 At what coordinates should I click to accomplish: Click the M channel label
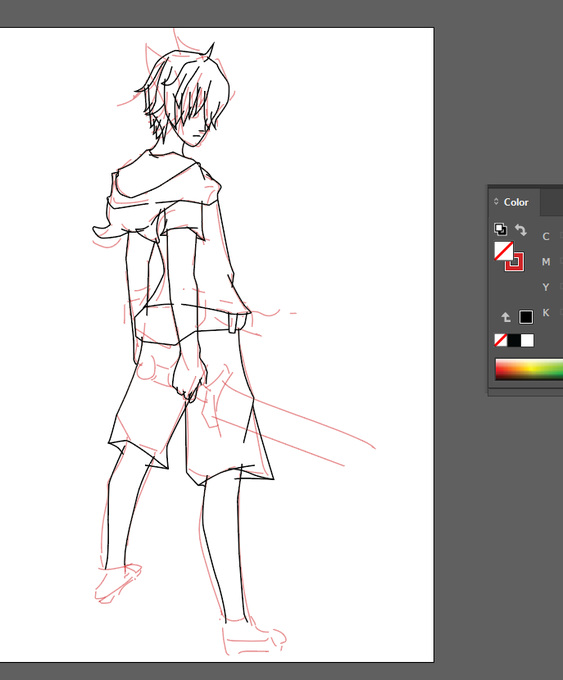(546, 262)
